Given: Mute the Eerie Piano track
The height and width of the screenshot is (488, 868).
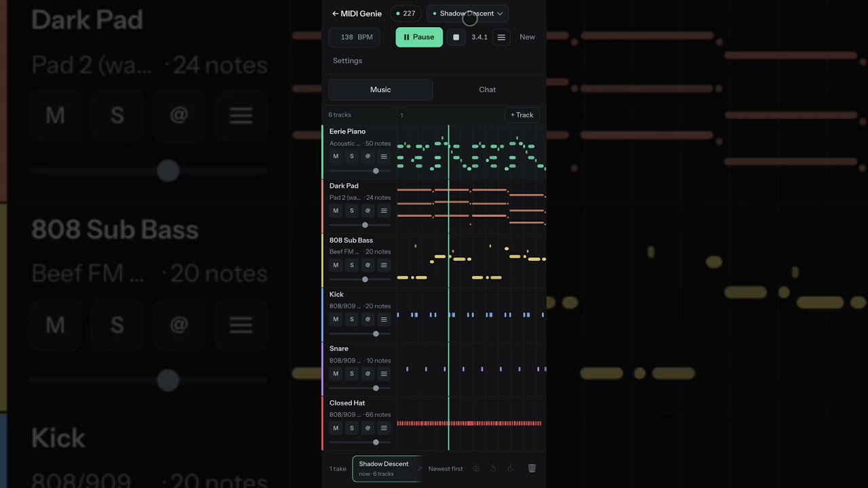Looking at the screenshot, I should pyautogui.click(x=336, y=157).
